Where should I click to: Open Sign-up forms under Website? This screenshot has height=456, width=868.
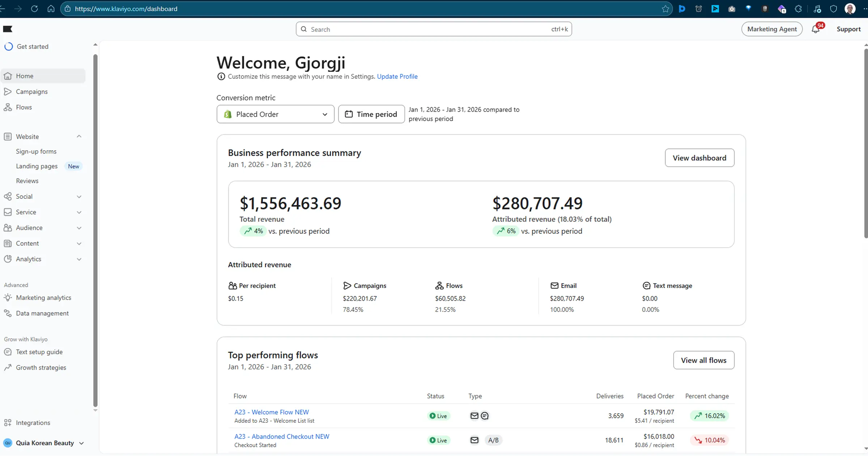click(36, 151)
